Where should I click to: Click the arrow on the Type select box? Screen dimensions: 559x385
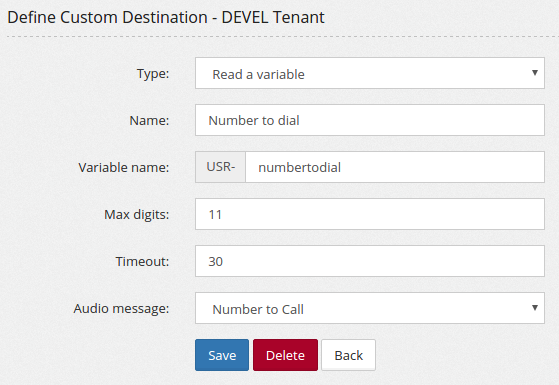click(534, 73)
